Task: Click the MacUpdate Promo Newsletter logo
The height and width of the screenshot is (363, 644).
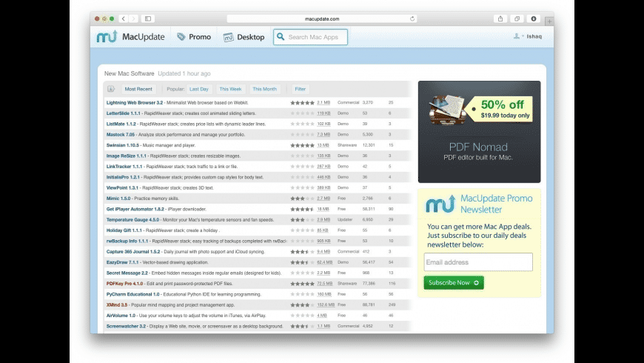Action: pos(440,204)
